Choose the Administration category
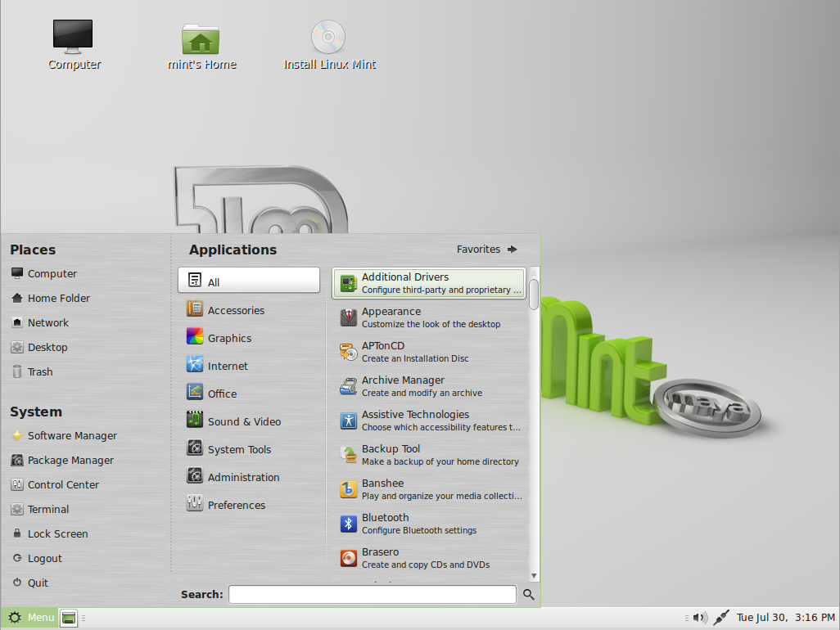The width and height of the screenshot is (840, 630). tap(243, 477)
